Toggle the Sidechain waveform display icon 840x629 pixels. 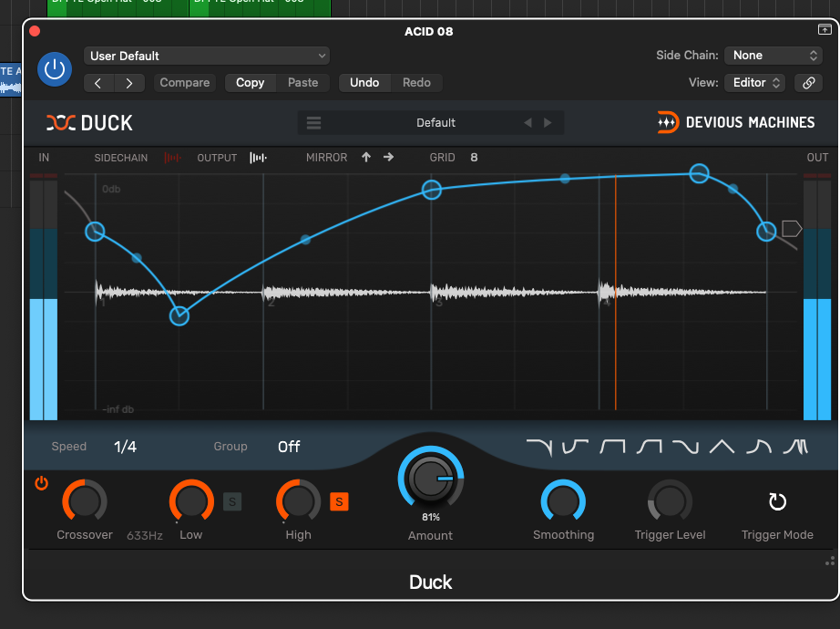172,158
